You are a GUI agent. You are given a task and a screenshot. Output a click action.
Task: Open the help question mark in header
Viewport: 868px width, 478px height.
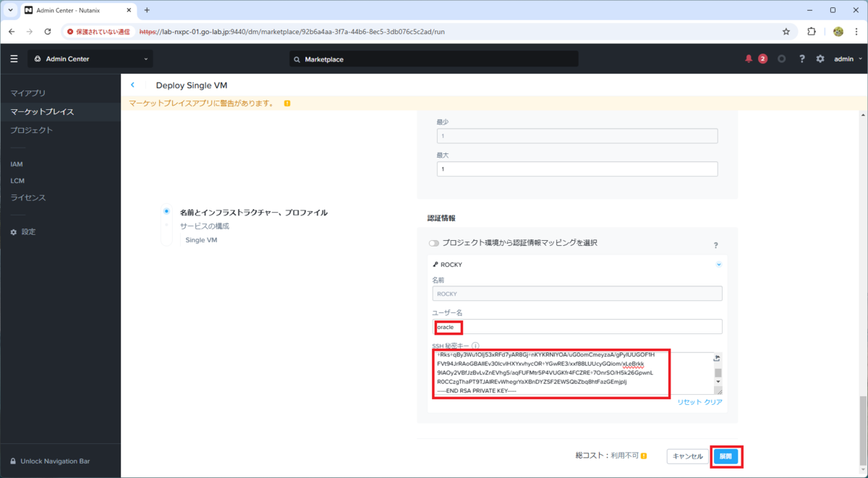(x=802, y=59)
